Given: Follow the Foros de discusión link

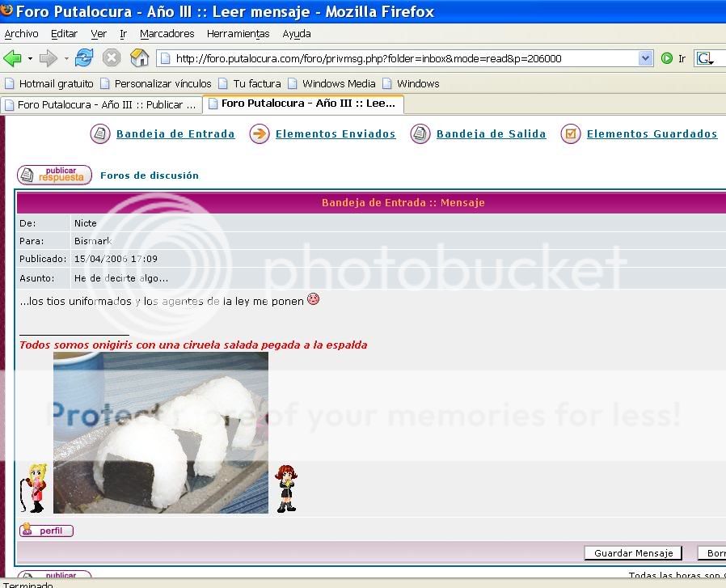Looking at the screenshot, I should click(x=150, y=176).
